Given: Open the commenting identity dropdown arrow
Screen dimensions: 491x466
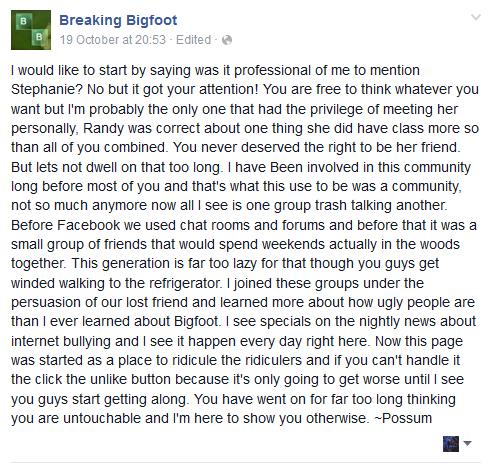Looking at the screenshot, I should [467, 443].
